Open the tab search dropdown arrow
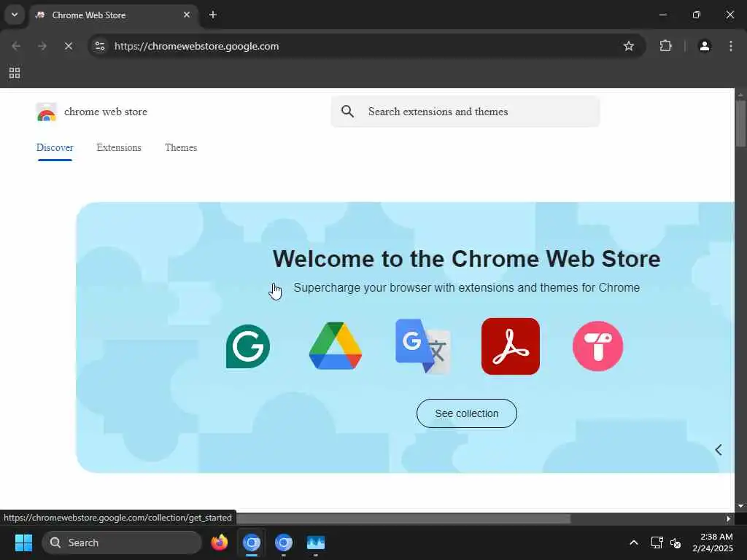 tap(15, 15)
